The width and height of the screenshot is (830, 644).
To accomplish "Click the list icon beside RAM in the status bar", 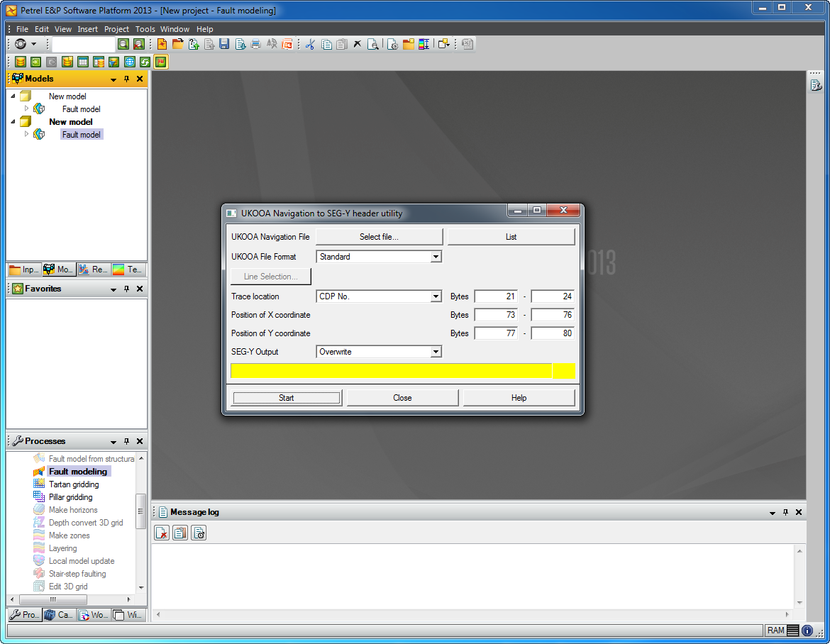I will pyautogui.click(x=793, y=631).
